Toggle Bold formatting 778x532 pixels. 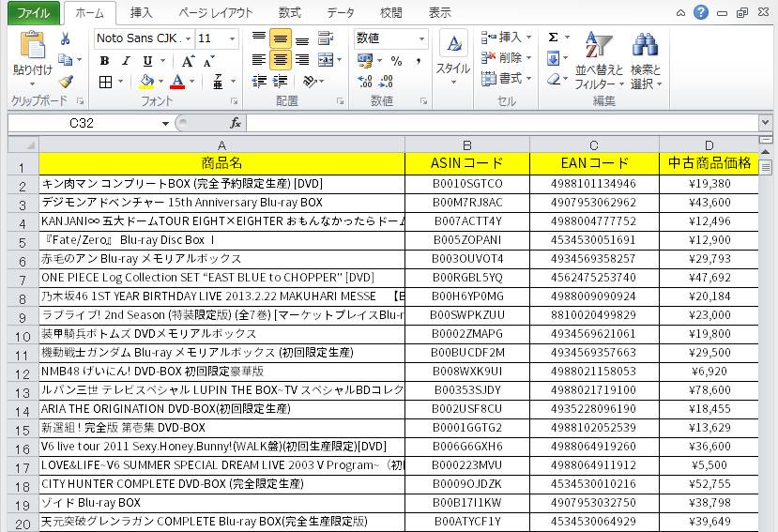[105, 61]
